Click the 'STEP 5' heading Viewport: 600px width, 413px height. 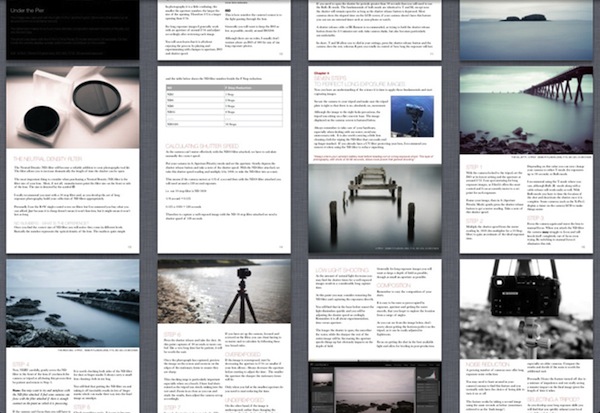point(82,407)
